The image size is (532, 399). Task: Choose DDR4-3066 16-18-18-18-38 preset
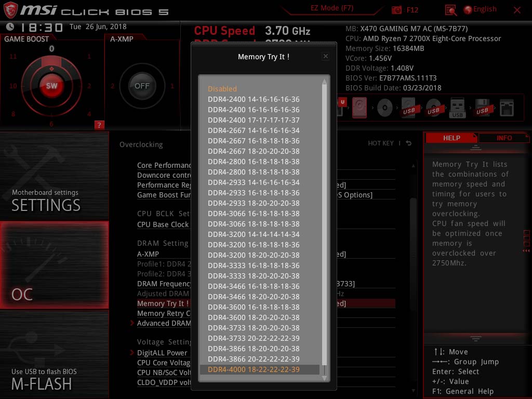pos(254,214)
